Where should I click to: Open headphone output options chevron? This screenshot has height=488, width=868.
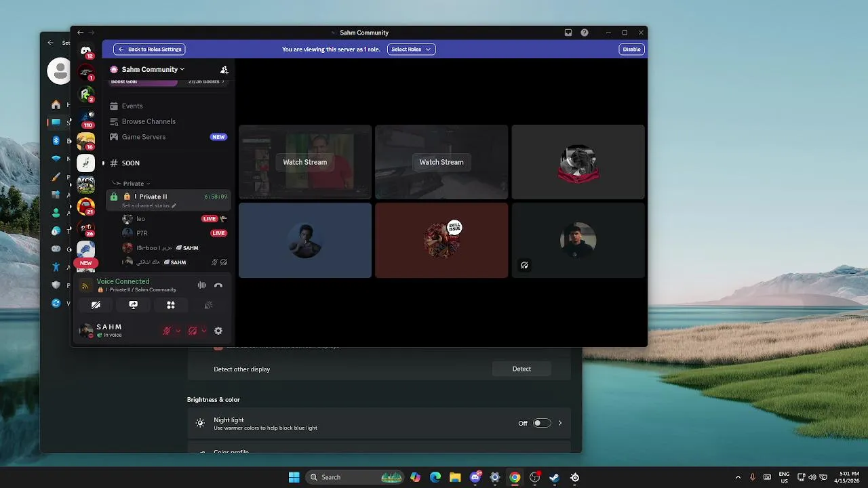(203, 331)
